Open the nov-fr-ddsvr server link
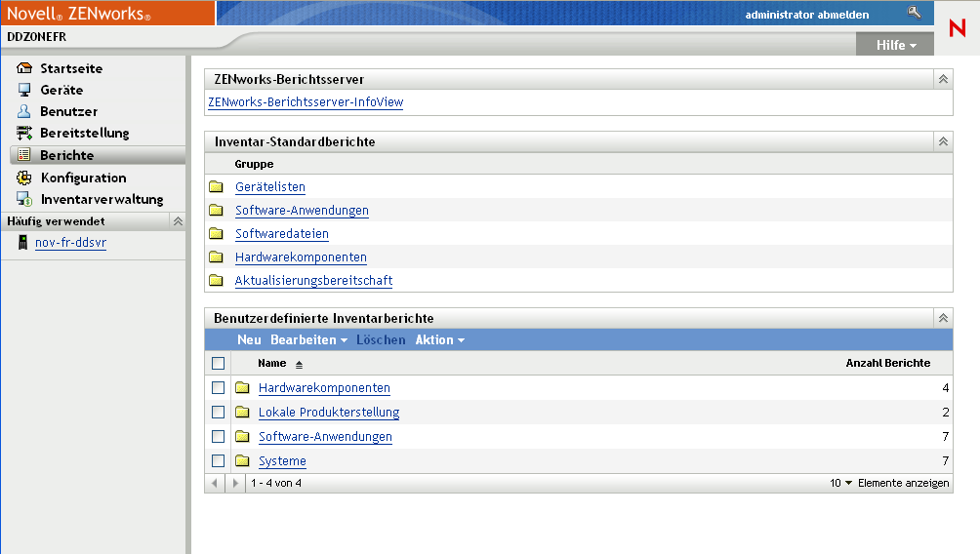980x554 pixels. [70, 242]
